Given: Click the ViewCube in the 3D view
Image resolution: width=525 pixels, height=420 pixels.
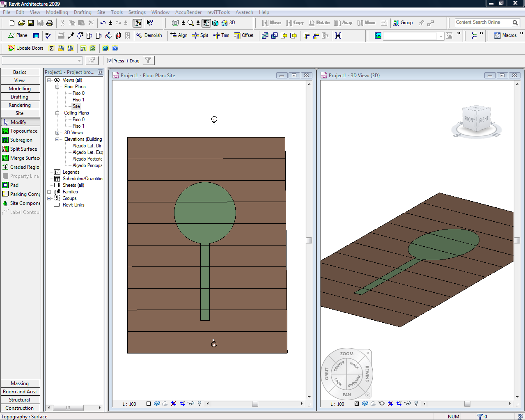Looking at the screenshot, I should (476, 119).
